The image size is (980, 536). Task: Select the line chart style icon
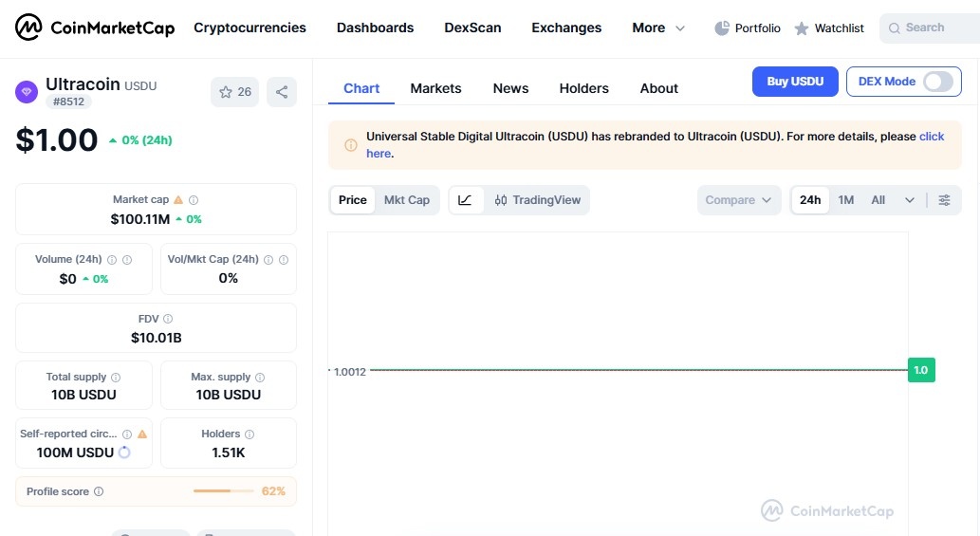(465, 200)
